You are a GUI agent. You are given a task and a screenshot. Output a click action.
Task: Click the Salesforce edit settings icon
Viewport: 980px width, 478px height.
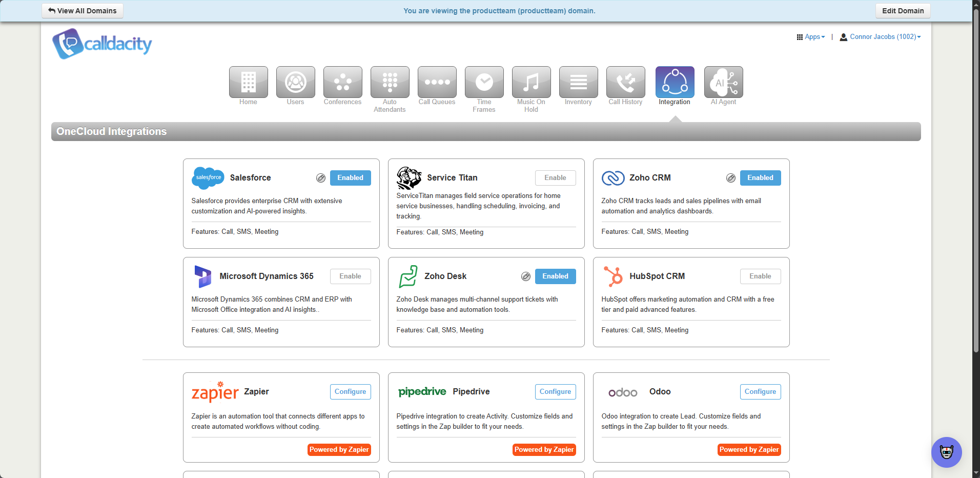(321, 178)
